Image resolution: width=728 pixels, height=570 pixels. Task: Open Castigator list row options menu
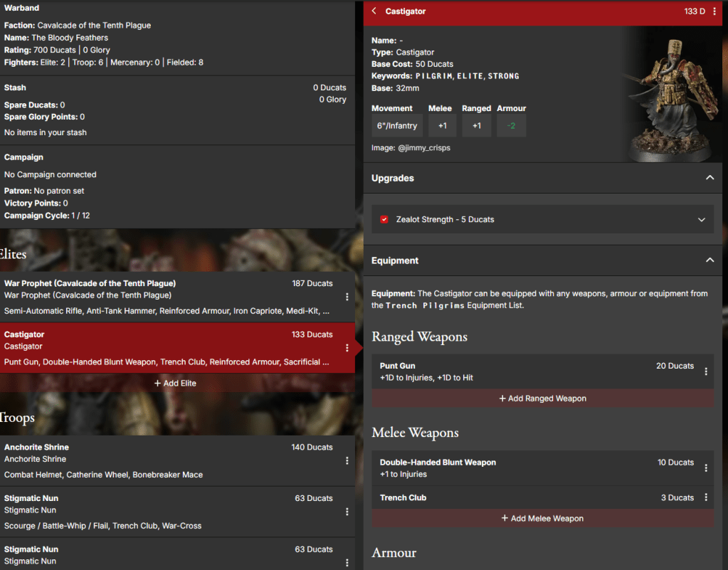(x=347, y=348)
